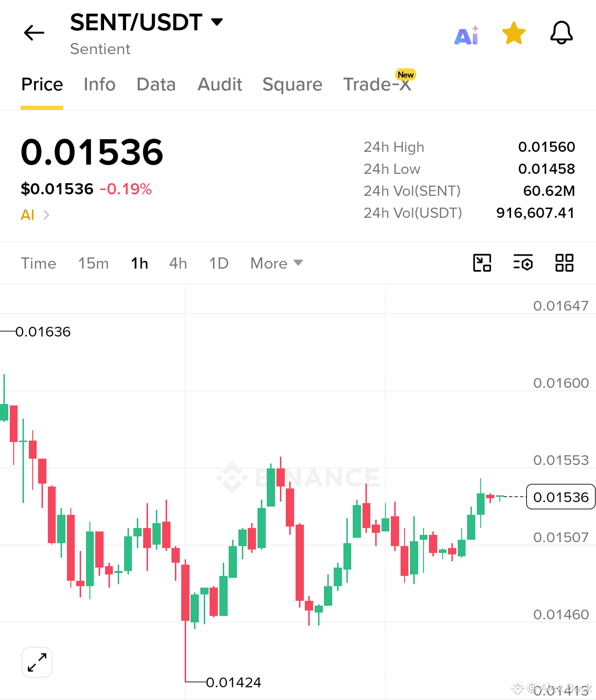The image size is (596, 700).
Task: Expand the SENT/USDT pair dropdown
Action: pos(217,22)
